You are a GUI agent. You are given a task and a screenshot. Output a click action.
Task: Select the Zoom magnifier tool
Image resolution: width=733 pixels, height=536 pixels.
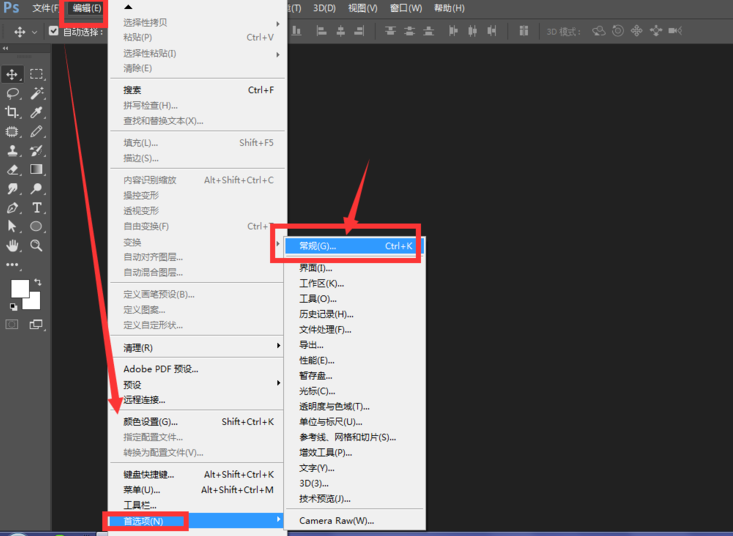[x=36, y=245]
